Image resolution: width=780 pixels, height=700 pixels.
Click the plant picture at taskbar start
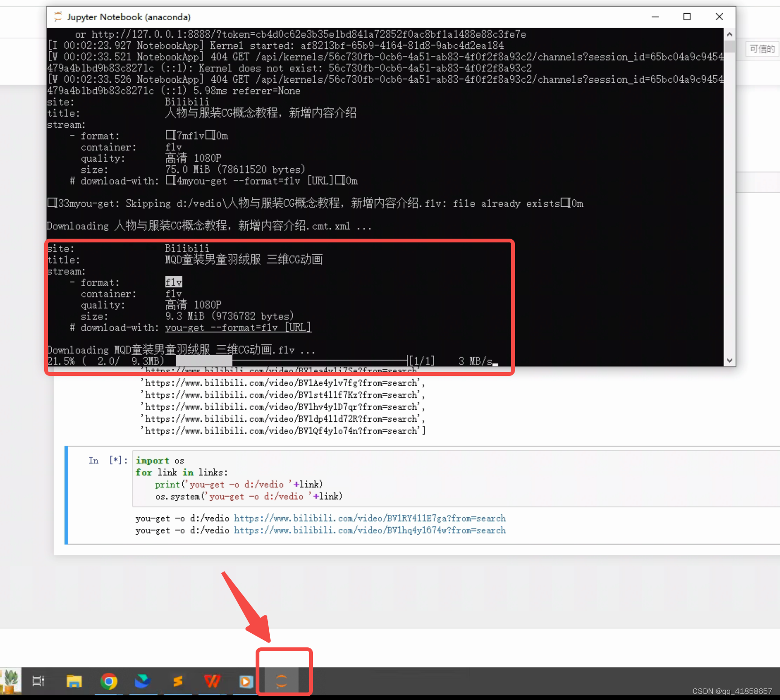tap(10, 681)
